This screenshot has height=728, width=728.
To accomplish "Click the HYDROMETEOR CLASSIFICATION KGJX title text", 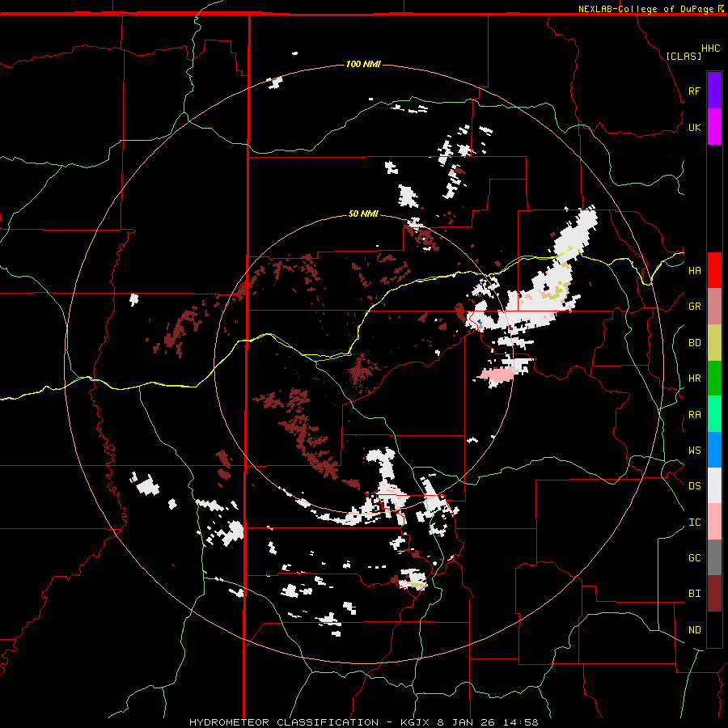I will pyautogui.click(x=363, y=722).
